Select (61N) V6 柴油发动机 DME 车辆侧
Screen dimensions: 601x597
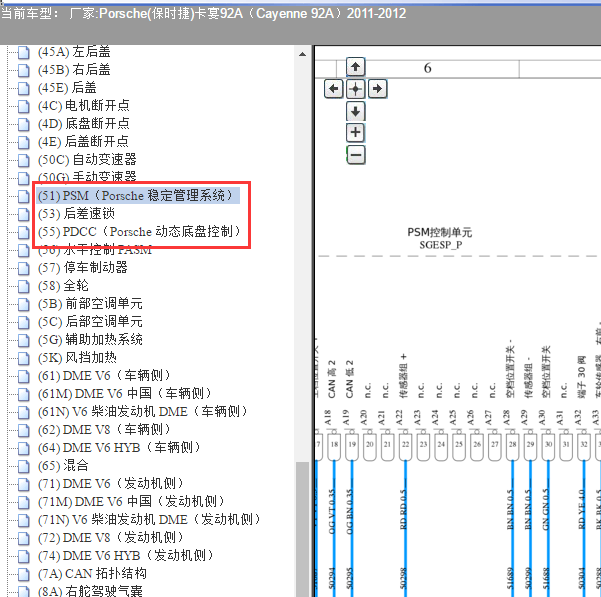tap(143, 412)
